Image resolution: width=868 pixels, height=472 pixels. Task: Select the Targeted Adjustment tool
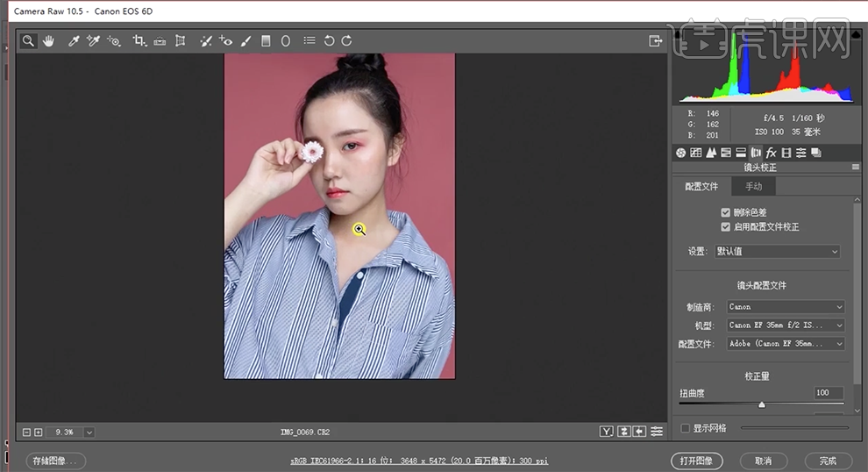113,41
